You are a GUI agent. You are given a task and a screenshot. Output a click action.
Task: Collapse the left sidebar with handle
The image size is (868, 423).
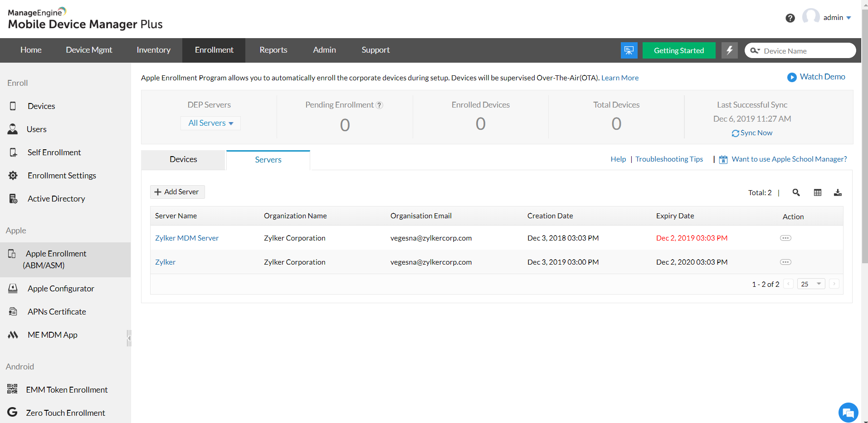tap(129, 338)
